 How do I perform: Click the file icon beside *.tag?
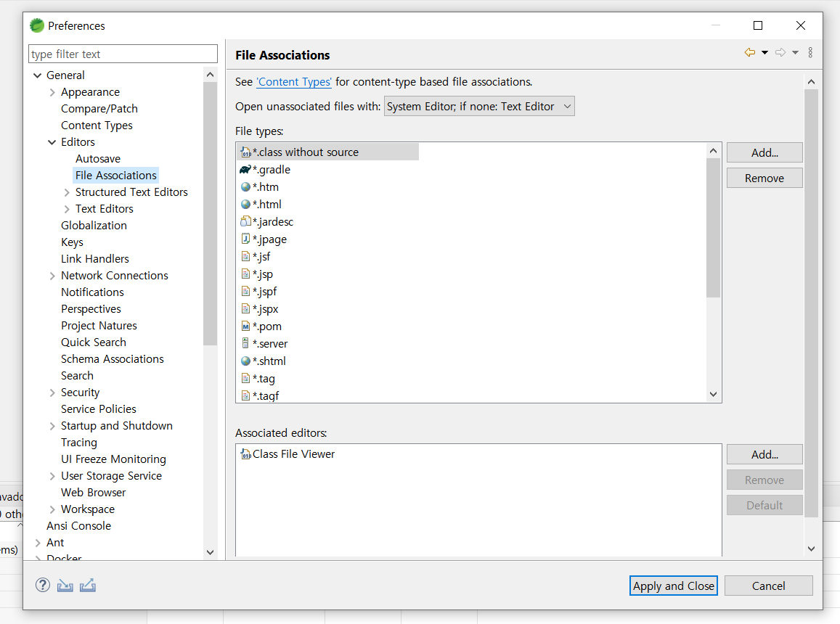[246, 378]
